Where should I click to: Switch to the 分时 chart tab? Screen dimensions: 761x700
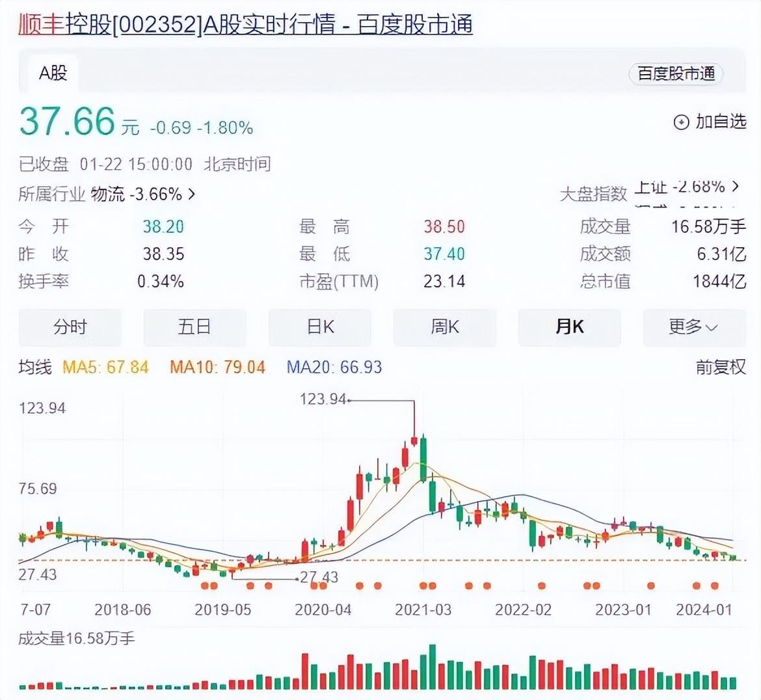70,327
